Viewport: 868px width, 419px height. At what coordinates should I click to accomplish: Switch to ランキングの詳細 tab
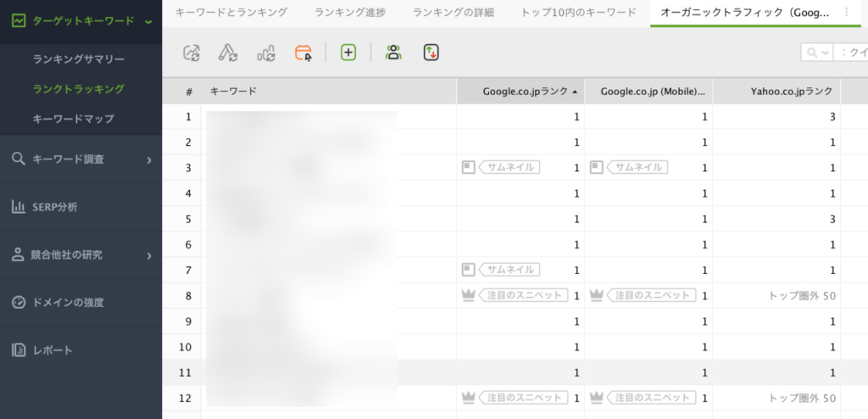tap(453, 12)
